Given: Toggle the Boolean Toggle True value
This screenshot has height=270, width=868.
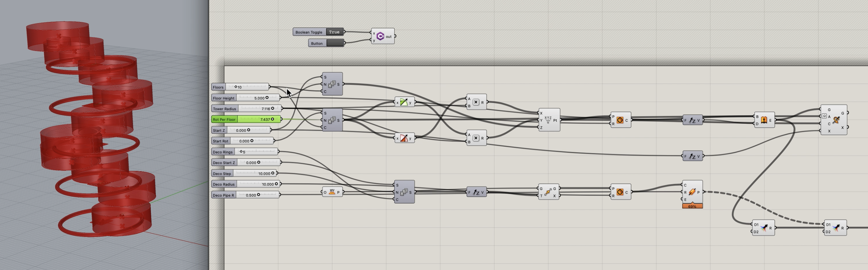Looking at the screenshot, I should (334, 32).
